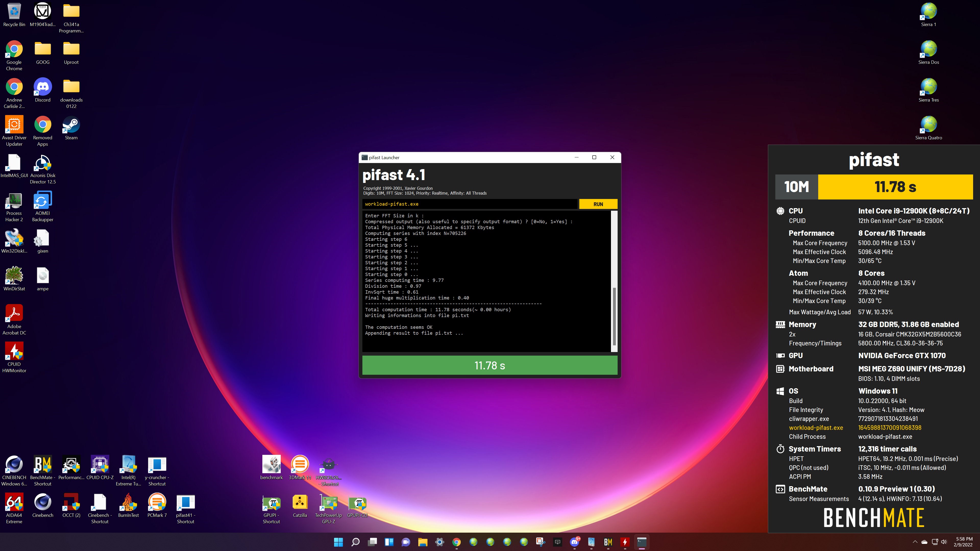
Task: Open the Acronis Disk Director 12.5 icon
Action: tap(43, 169)
